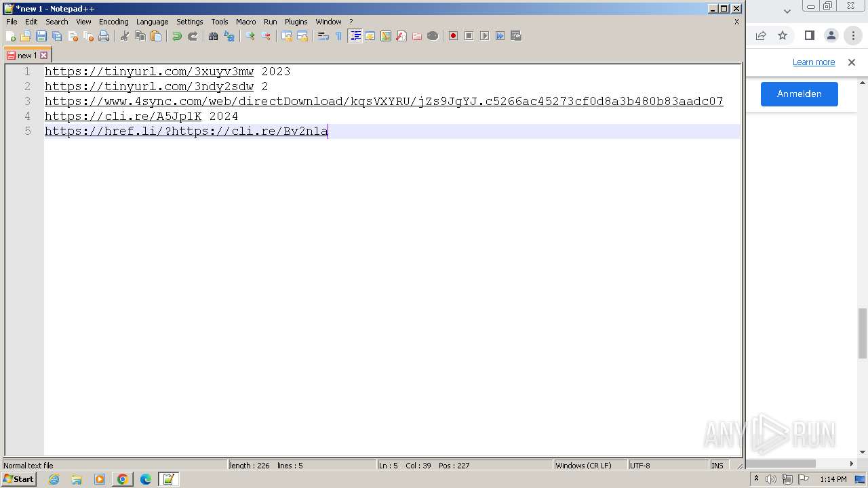Open Chrome's three-dot menu
Screen dimensions: 868x488
[853, 35]
